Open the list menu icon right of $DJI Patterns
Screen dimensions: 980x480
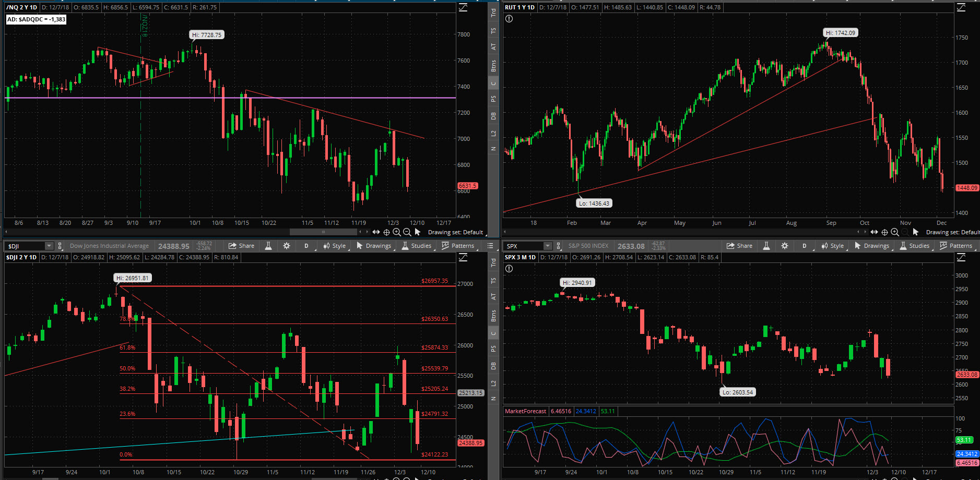[490, 246]
